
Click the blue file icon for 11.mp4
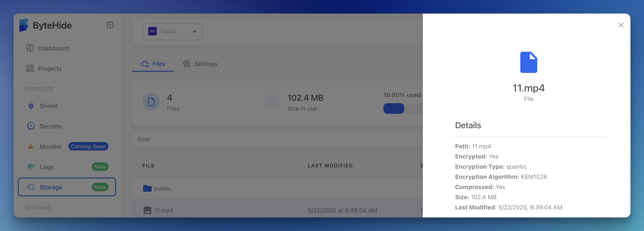(x=529, y=62)
